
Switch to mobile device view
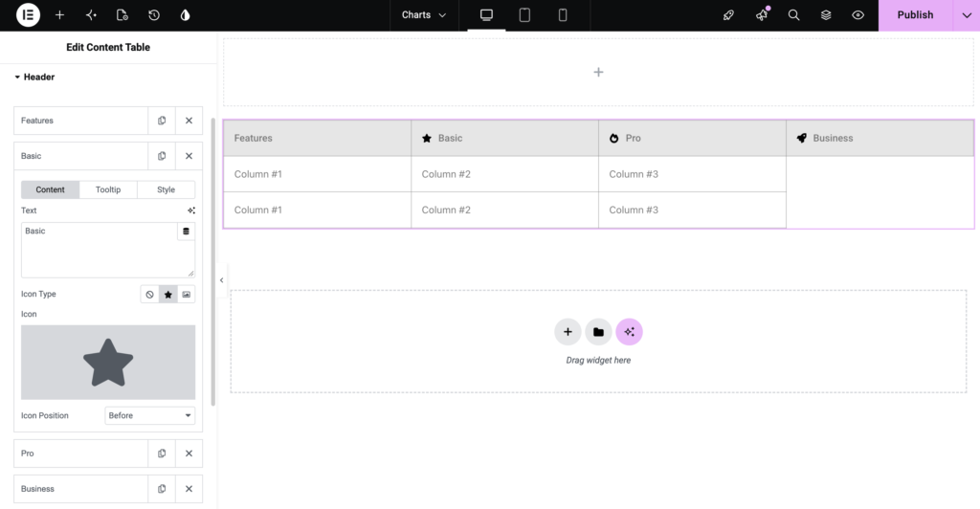click(563, 15)
